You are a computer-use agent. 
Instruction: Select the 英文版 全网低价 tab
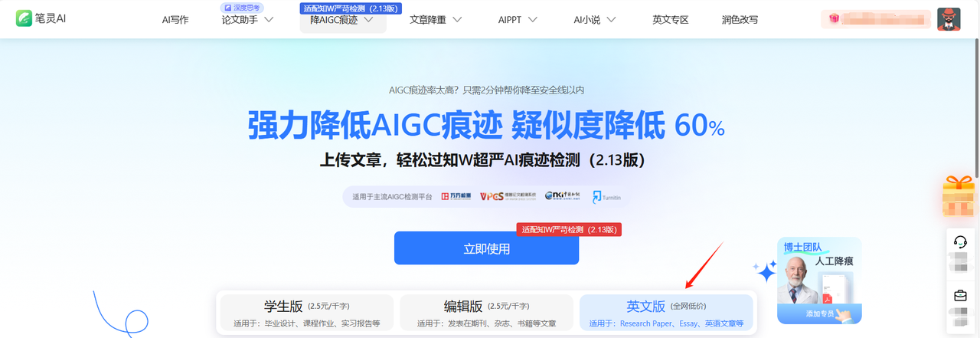[x=667, y=313]
